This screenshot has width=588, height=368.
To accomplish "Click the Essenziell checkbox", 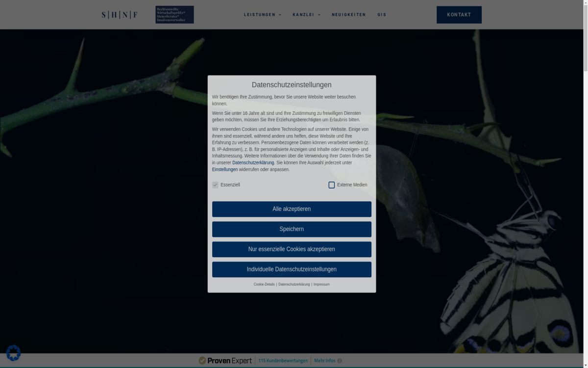I will click(x=215, y=185).
